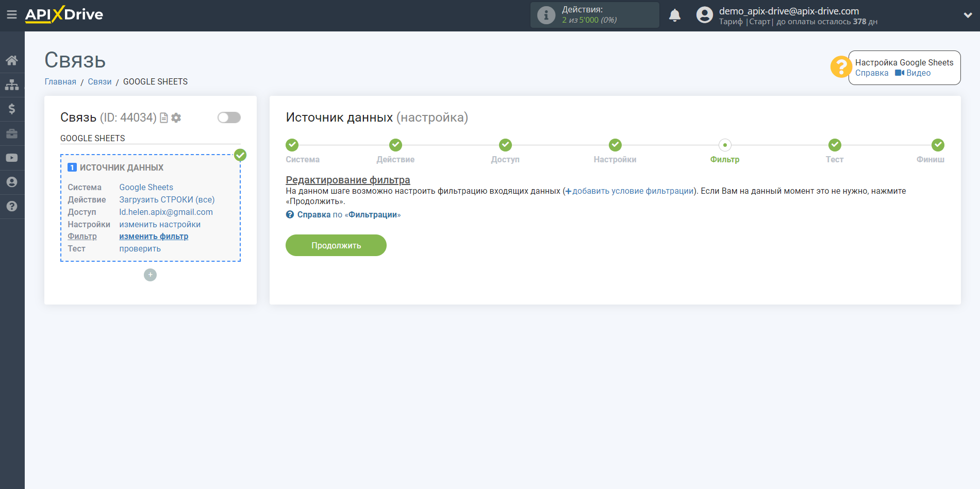The height and width of the screenshot is (489, 980).
Task: Click the Действия counter panel
Action: (x=594, y=15)
